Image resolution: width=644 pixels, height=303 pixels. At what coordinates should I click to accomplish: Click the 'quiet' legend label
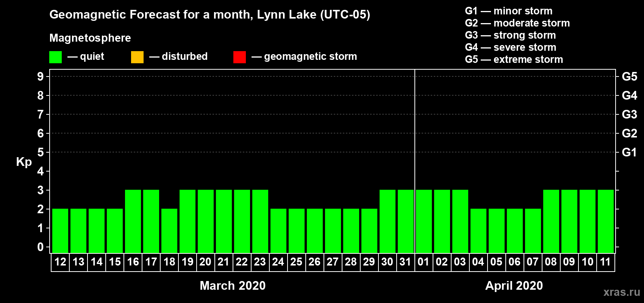click(92, 56)
